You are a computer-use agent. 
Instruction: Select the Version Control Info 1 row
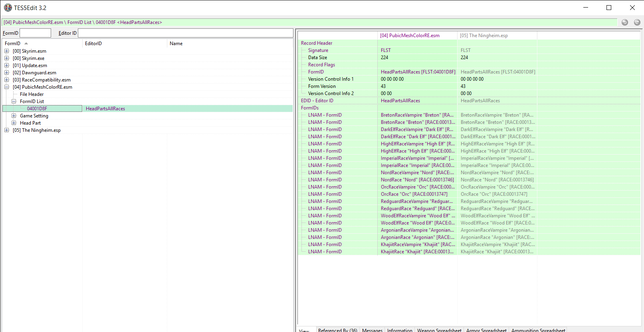point(469,79)
